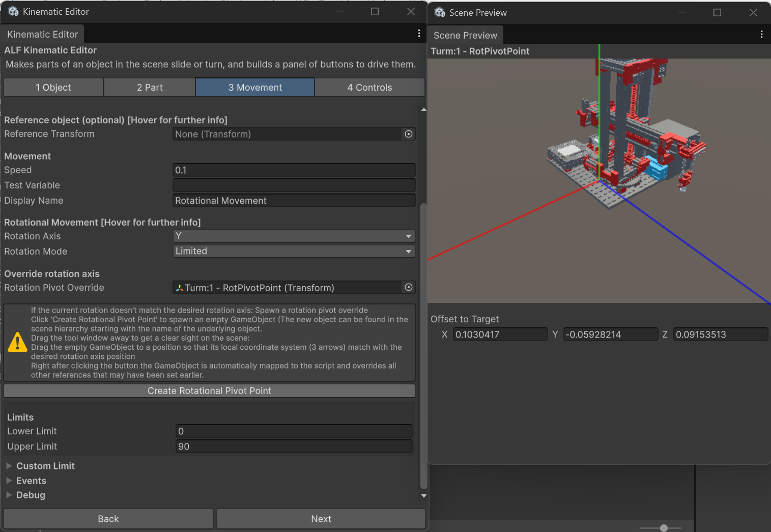Image resolution: width=771 pixels, height=532 pixels.
Task: Switch to the 2 Part step
Action: point(150,88)
